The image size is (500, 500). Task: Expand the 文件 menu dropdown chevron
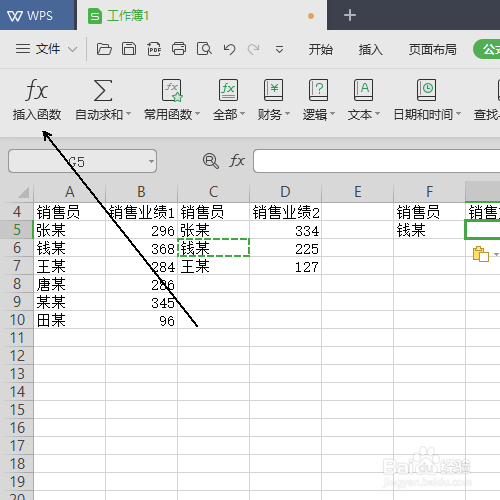72,50
